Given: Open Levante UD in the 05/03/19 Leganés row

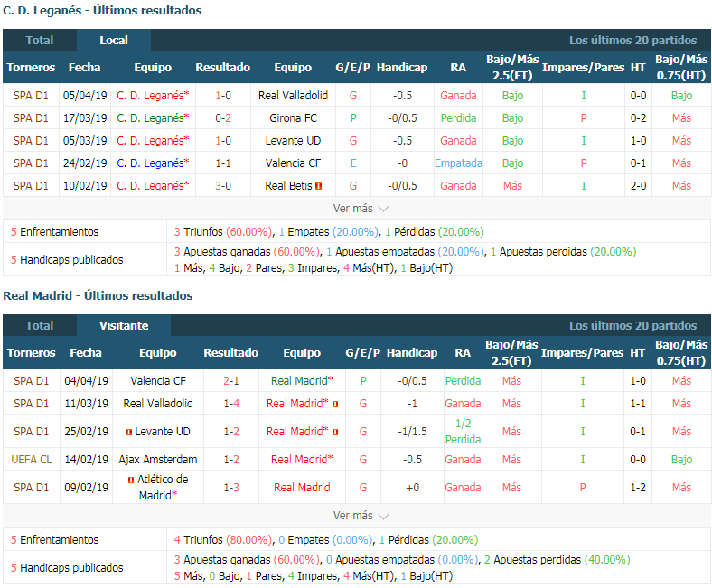Looking at the screenshot, I should (x=293, y=141).
